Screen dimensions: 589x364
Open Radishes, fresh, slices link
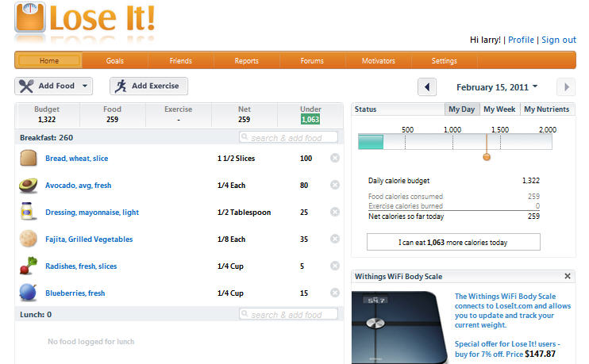[81, 266]
